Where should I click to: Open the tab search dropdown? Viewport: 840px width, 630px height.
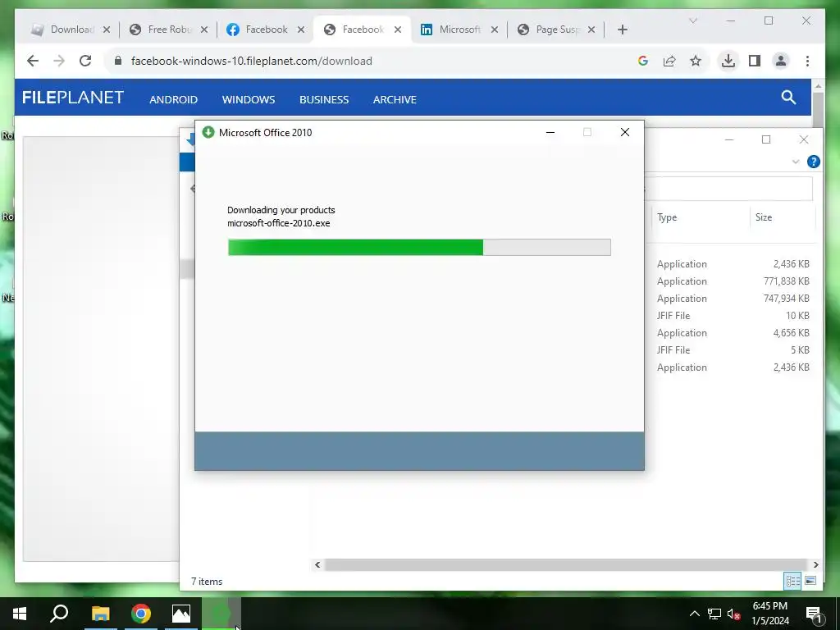[x=692, y=21]
